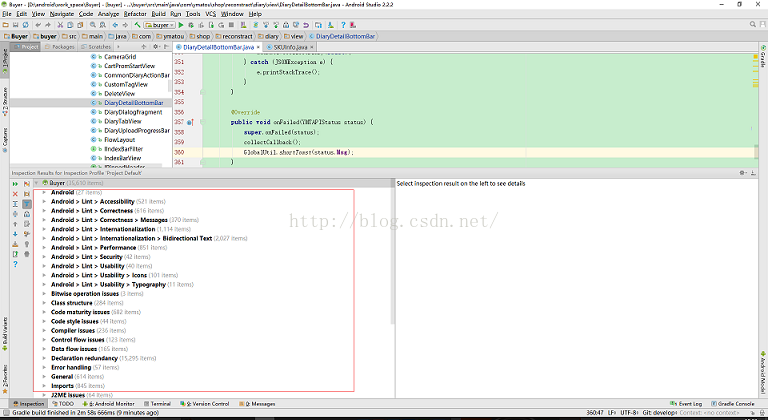768x420 pixels.
Task: Click the Git: develop branch widget
Action: (659, 413)
